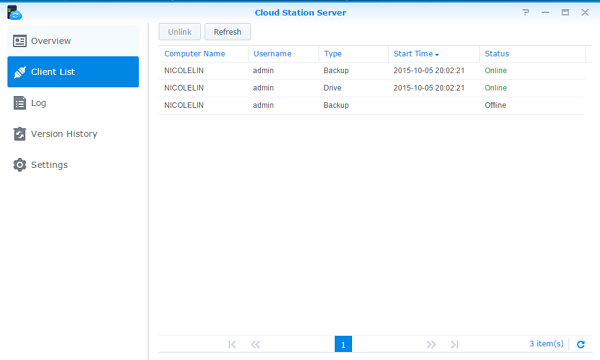This screenshot has height=360, width=600.
Task: Click the Online status in Drive row
Action: [496, 88]
